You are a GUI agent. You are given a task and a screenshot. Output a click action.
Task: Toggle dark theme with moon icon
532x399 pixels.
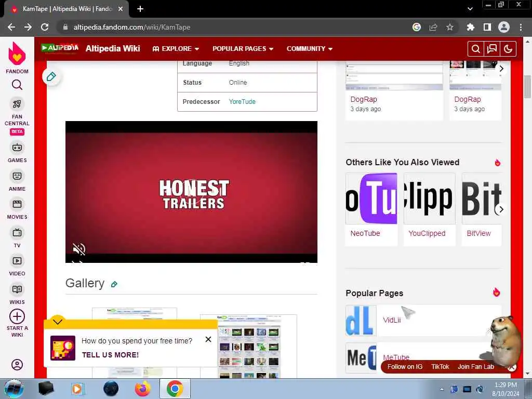coord(508,49)
